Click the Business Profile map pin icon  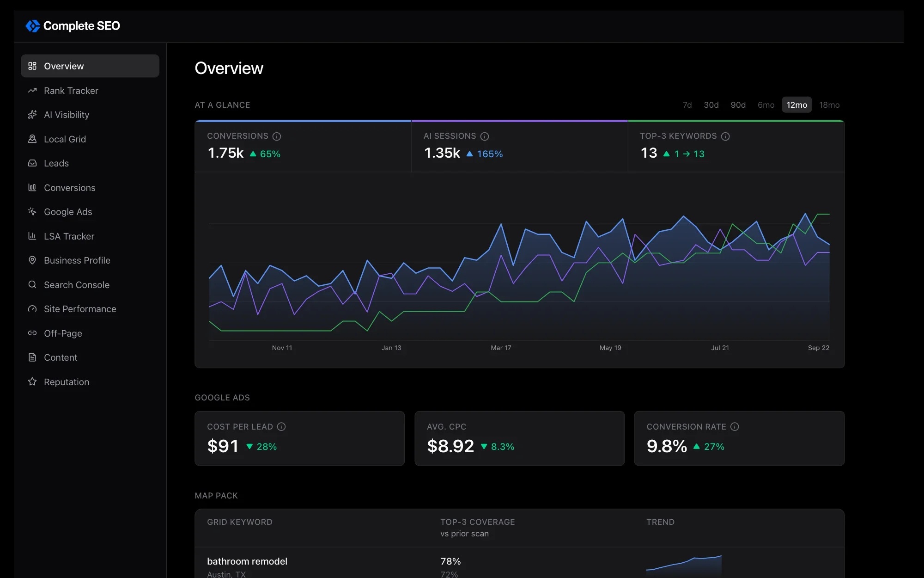pos(32,260)
